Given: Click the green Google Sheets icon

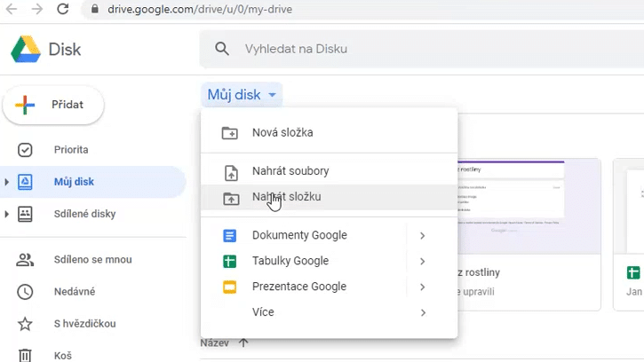Looking at the screenshot, I should coord(229,262).
